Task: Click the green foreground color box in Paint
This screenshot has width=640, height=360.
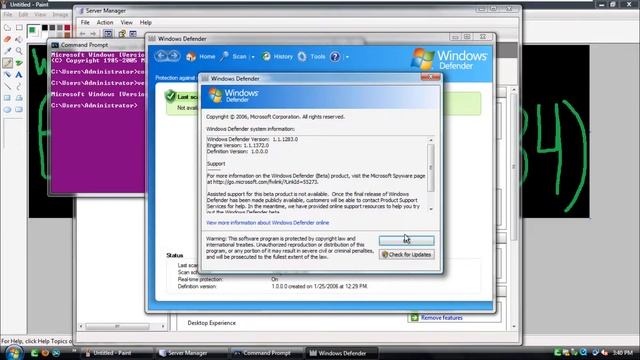Action: [x=32, y=30]
